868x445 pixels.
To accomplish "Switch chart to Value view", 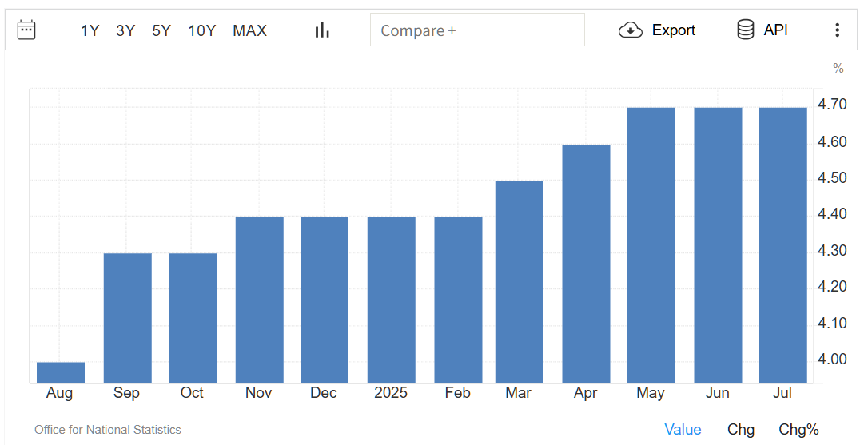I will point(683,430).
